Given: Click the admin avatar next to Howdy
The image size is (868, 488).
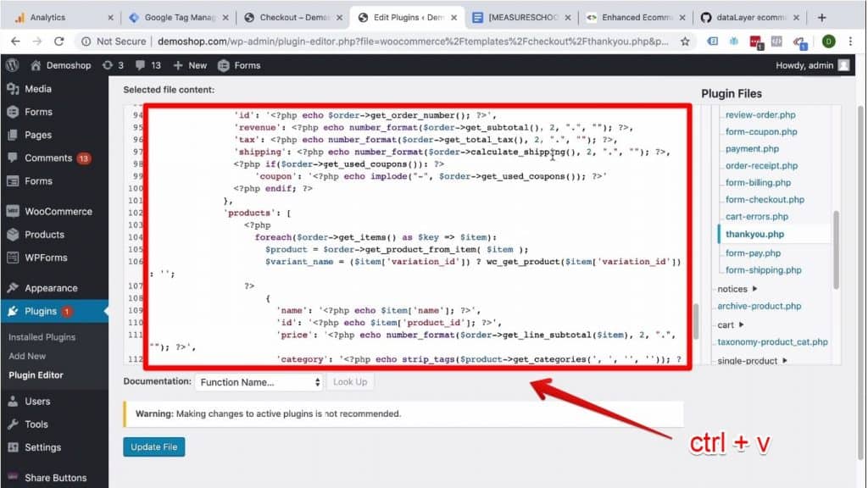Looking at the screenshot, I should click(843, 65).
